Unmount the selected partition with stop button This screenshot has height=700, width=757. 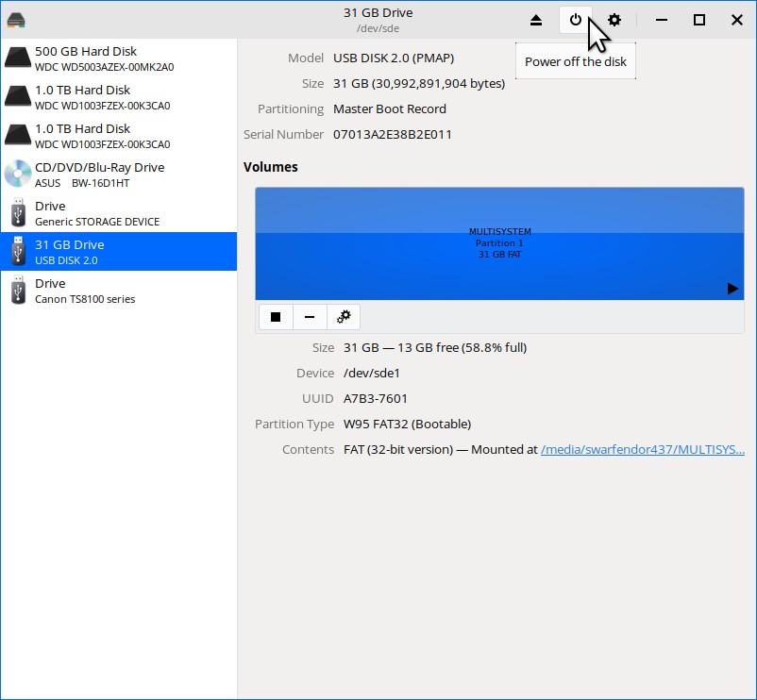click(276, 317)
